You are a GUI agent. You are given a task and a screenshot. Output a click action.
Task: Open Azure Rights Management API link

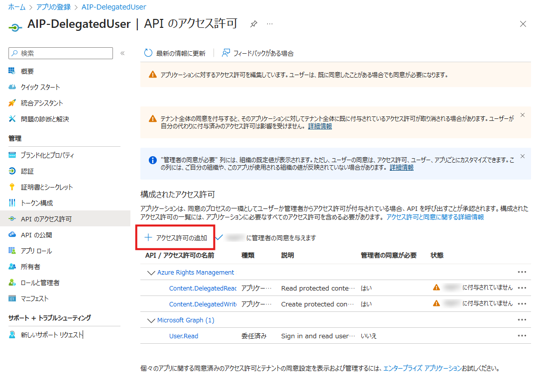[x=196, y=272]
